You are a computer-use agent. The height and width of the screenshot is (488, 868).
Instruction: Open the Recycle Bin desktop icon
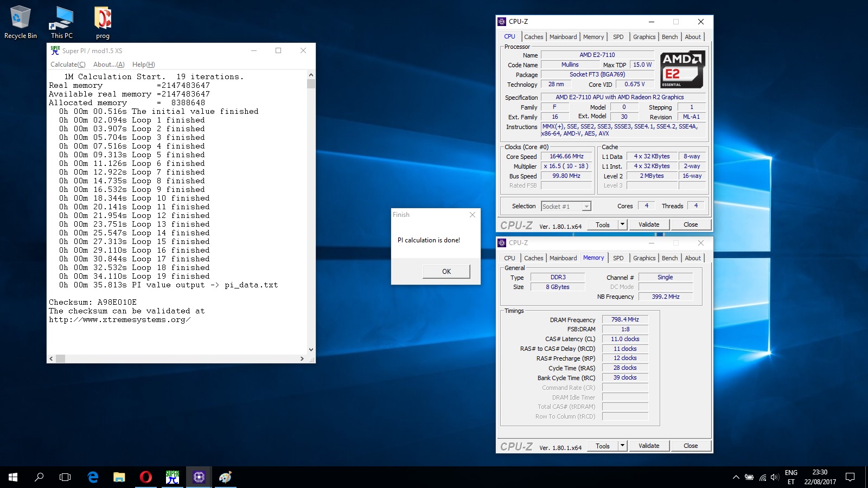click(20, 22)
